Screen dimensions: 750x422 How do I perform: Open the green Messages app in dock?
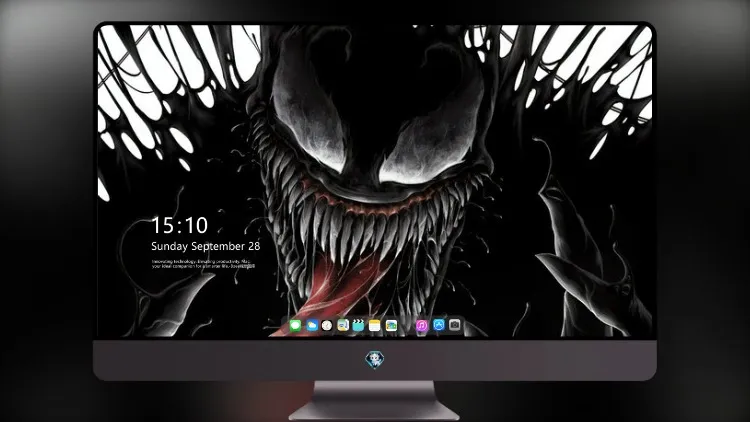(x=295, y=326)
